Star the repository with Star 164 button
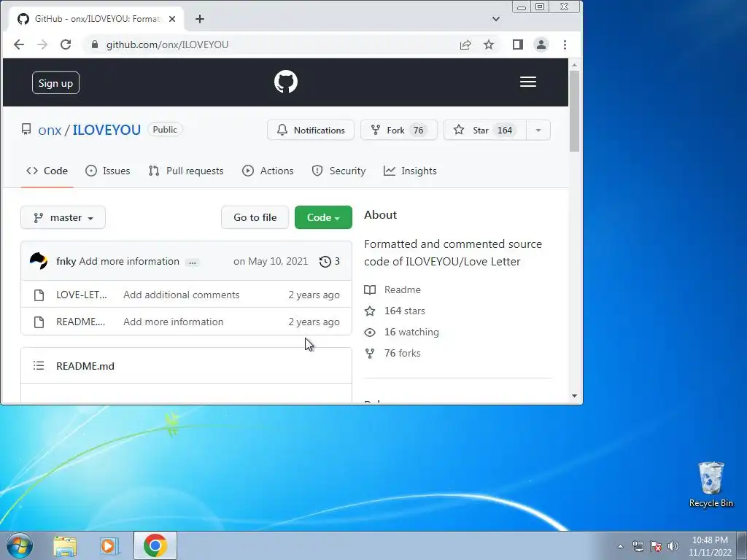The image size is (747, 560). [485, 130]
